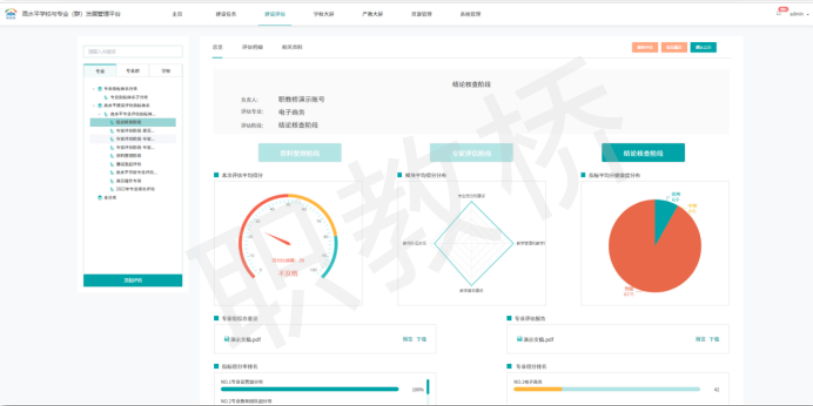Click the first orange button in the tab row
The height and width of the screenshot is (406, 813).
(645, 47)
